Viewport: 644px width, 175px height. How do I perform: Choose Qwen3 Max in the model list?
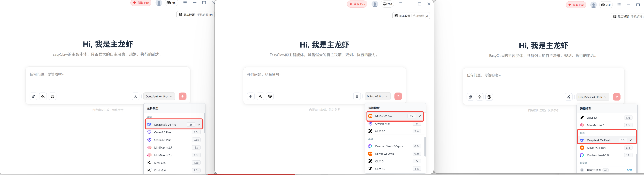tap(395, 124)
